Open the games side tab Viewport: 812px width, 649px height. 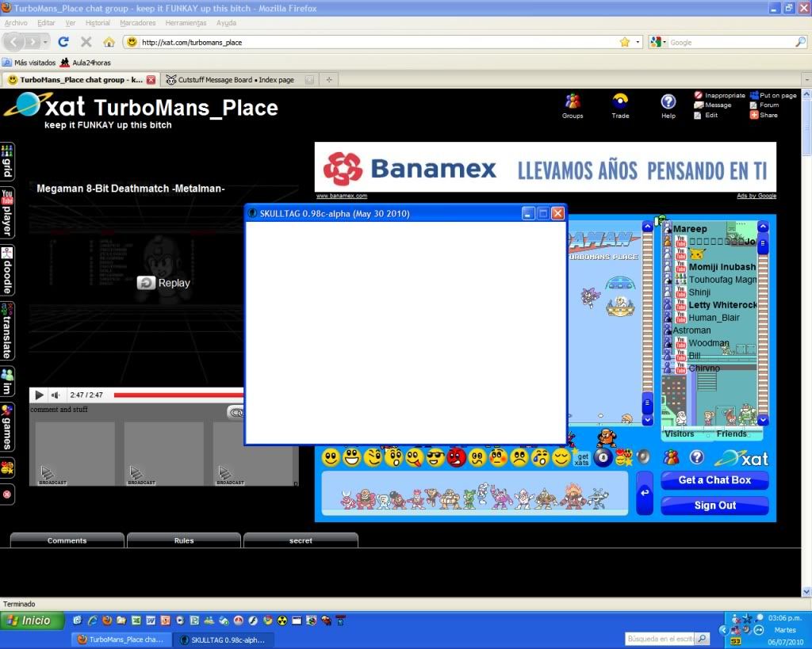coord(7,428)
